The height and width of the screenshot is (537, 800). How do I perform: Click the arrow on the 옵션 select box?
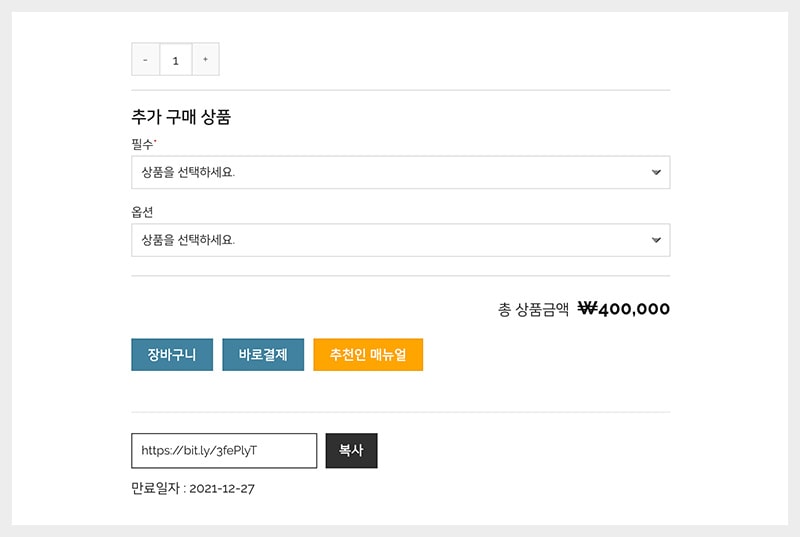tap(656, 240)
